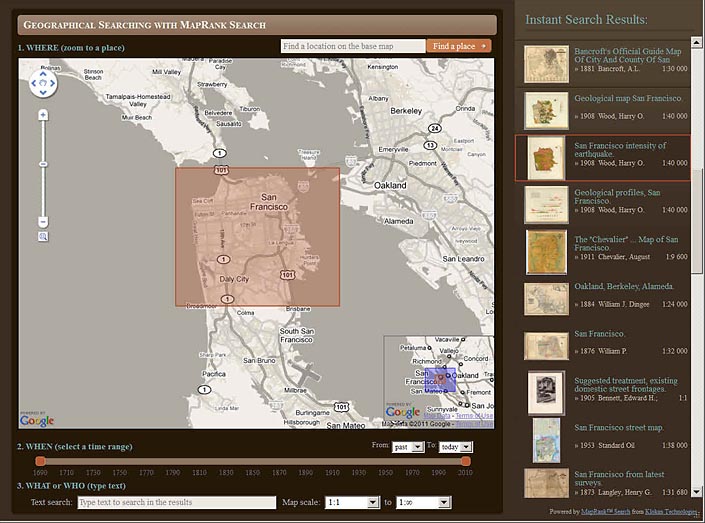Click the 1910 tick on the timeline
Viewport: 705px width, 523px height.
(332, 472)
